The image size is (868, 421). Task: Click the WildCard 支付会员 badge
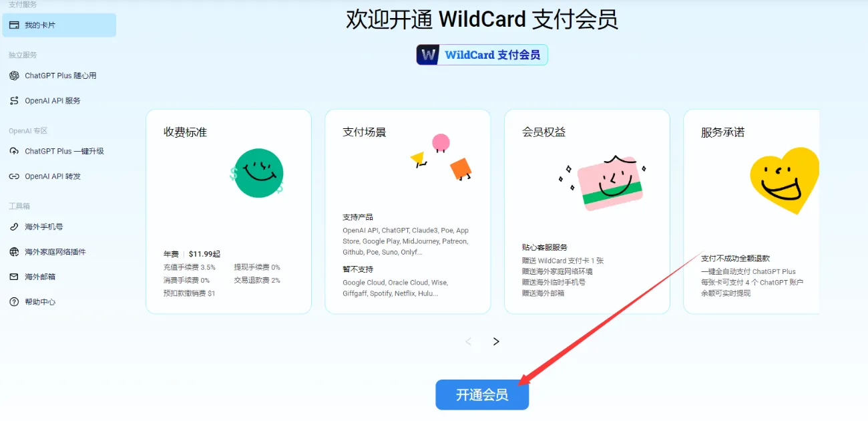coord(482,55)
